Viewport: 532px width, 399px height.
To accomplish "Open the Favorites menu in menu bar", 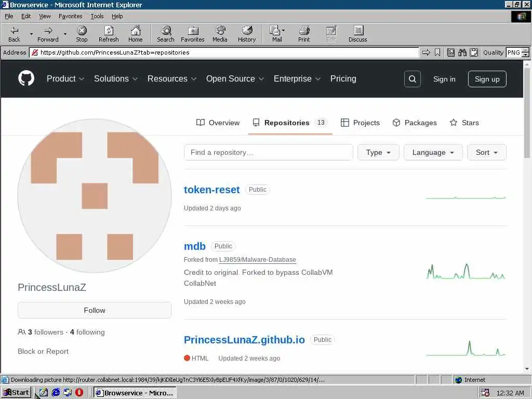I will 70,16.
